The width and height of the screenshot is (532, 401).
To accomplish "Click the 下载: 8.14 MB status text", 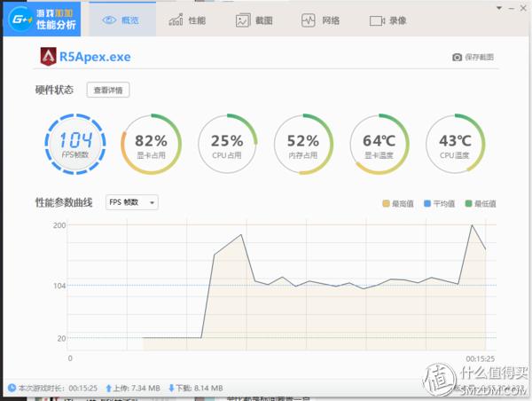I will (199, 388).
